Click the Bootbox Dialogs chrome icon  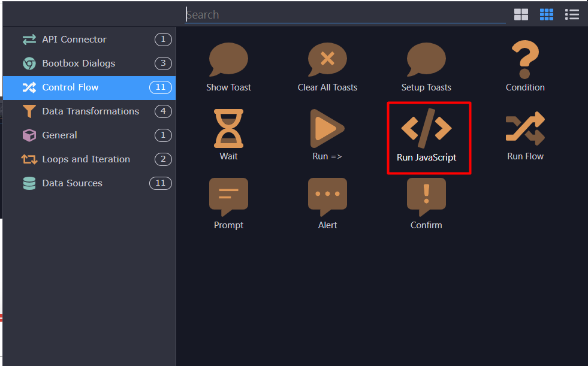[29, 63]
